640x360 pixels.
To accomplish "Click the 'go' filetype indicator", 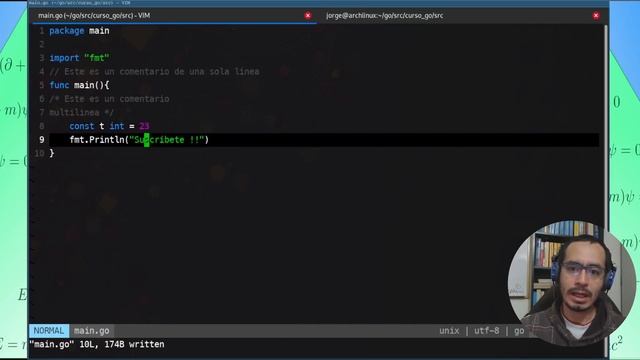I will [519, 331].
